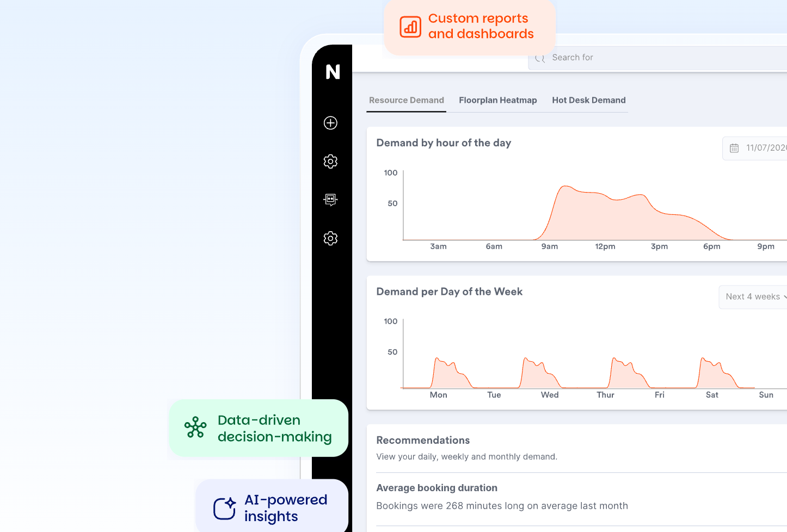Click the Data-driven decision-making badge
787x532 pixels.
[259, 428]
